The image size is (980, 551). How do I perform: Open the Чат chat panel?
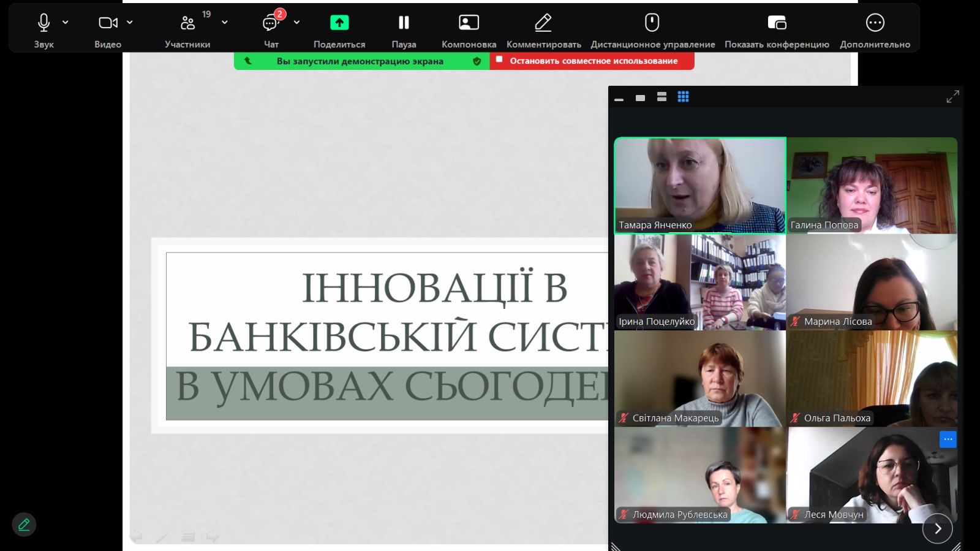(x=271, y=23)
